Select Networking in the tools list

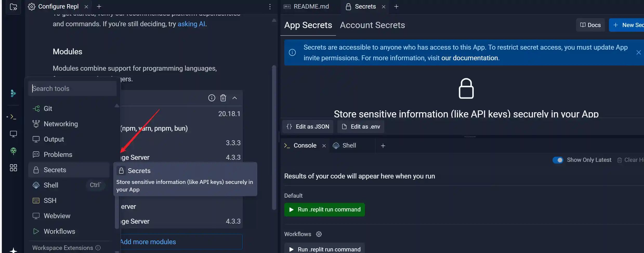point(61,124)
